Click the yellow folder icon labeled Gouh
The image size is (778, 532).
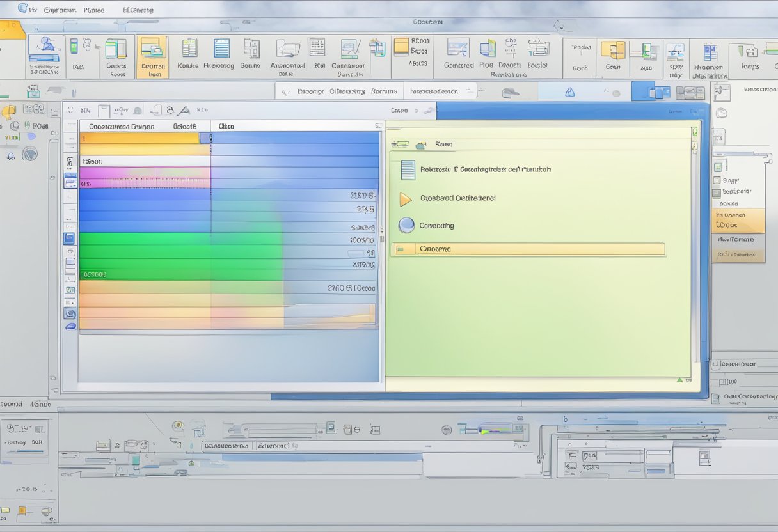613,50
